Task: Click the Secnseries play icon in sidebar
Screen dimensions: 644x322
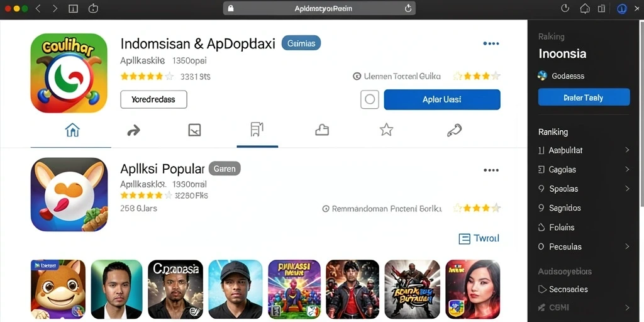Action: [x=541, y=289]
